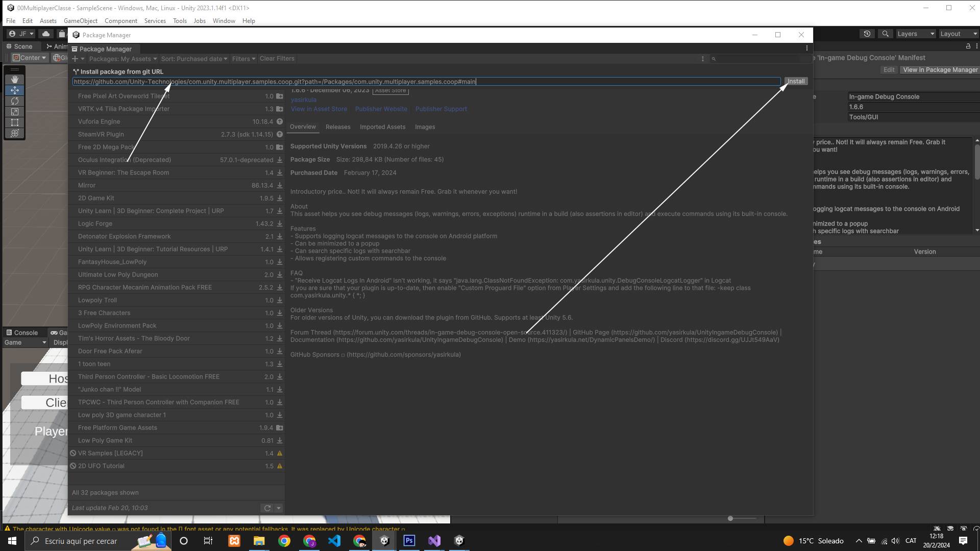
Task: Click the download icon next to Mirror
Action: coord(280,185)
